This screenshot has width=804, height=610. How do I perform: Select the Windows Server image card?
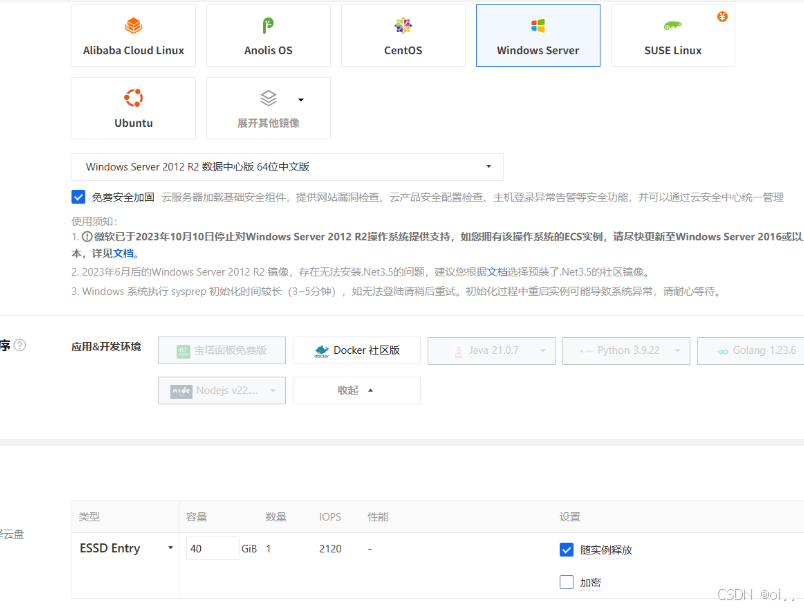(x=538, y=35)
